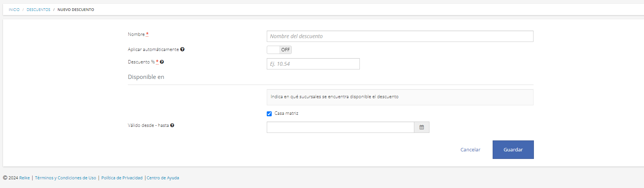
Task: Click the NUEVO DESCUENTO breadcrumb text
Action: (x=76, y=10)
